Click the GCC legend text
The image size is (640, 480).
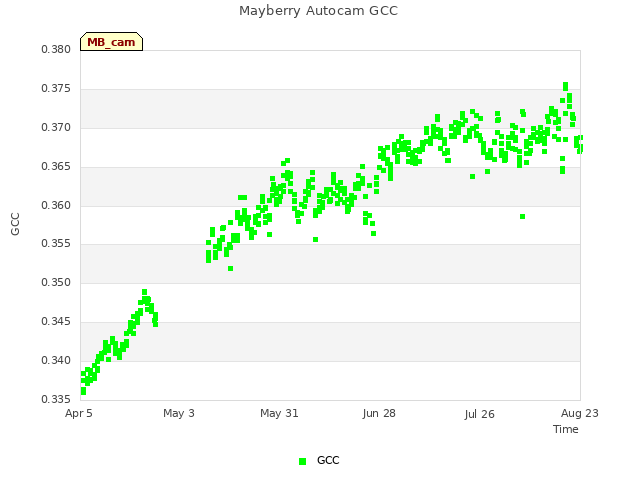tap(328, 460)
